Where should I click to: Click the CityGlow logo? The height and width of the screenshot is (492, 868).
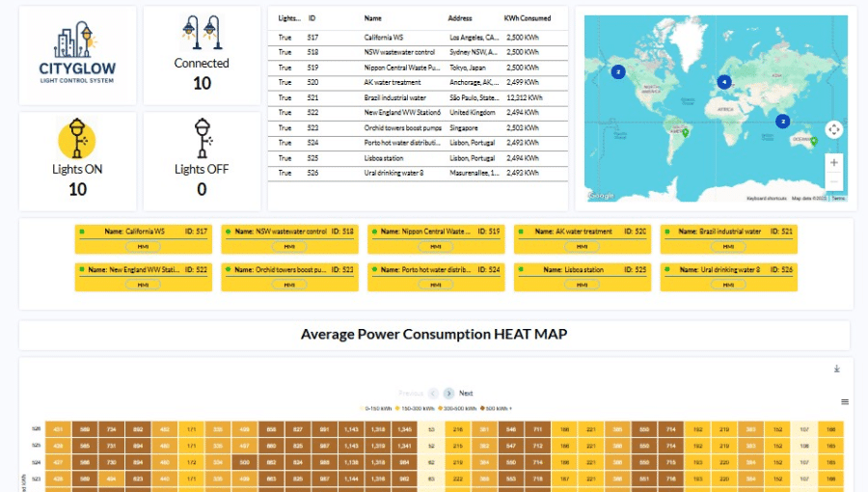pyautogui.click(x=77, y=53)
